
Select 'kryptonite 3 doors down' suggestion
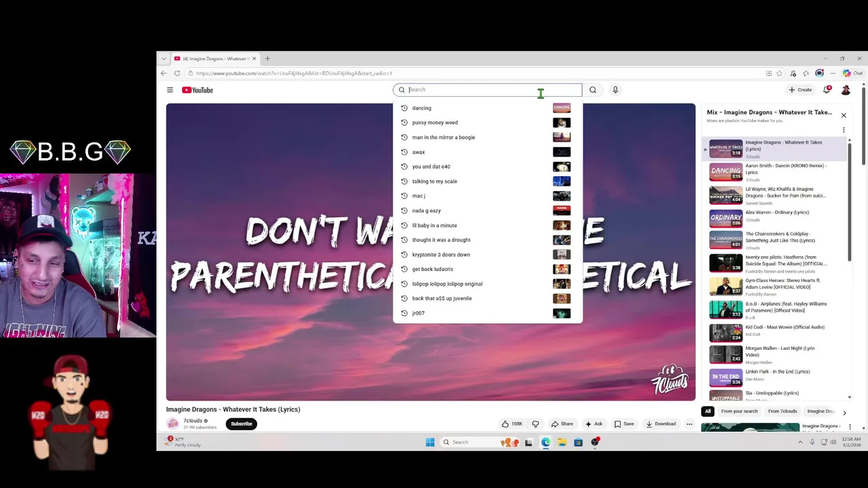click(x=487, y=255)
